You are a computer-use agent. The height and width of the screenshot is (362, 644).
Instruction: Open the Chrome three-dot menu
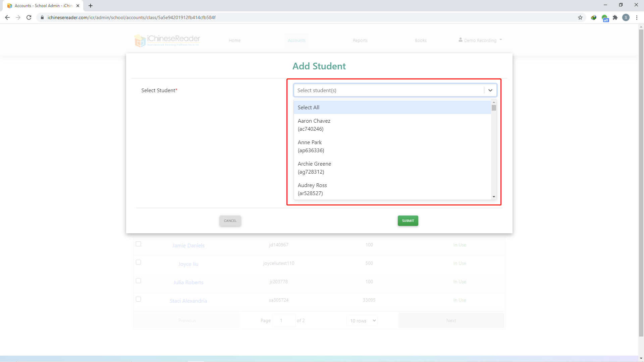pos(637,17)
